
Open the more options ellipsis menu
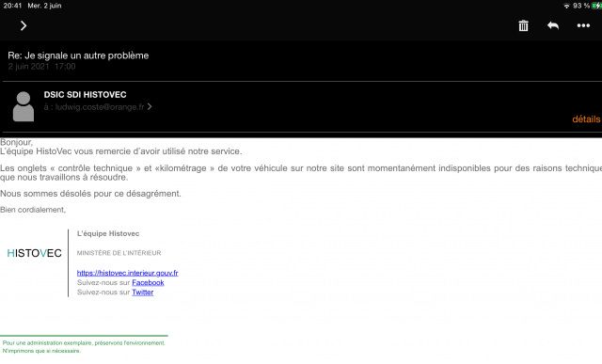tap(583, 25)
